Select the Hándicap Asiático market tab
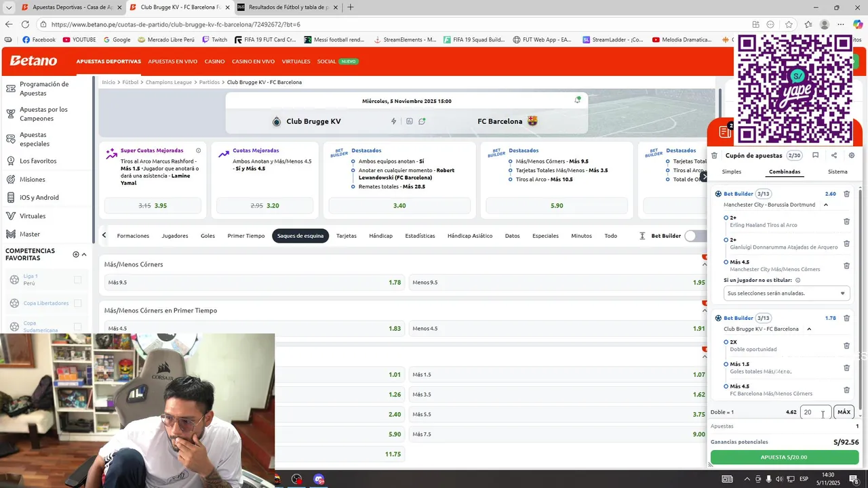The width and height of the screenshot is (868, 488). pos(470,236)
